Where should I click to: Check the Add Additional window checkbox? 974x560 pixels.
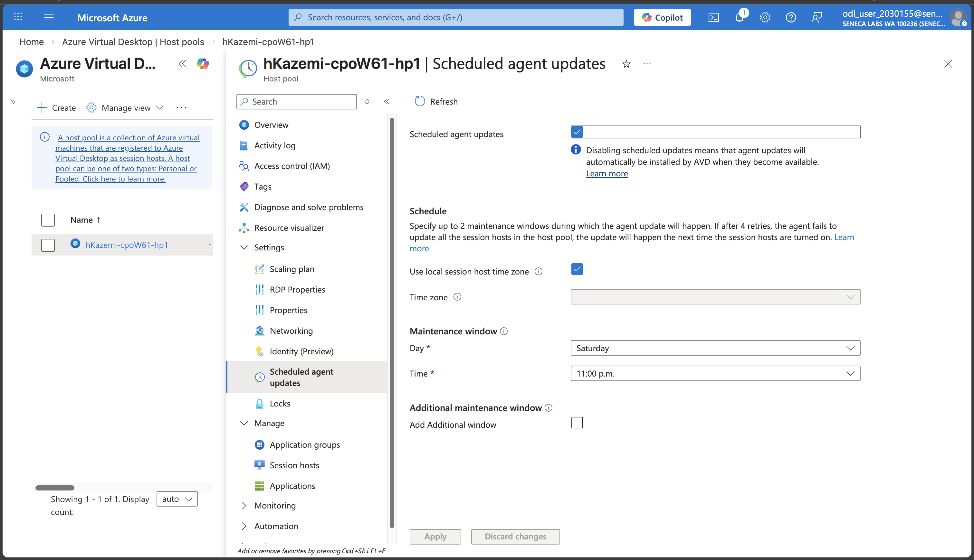(x=577, y=423)
